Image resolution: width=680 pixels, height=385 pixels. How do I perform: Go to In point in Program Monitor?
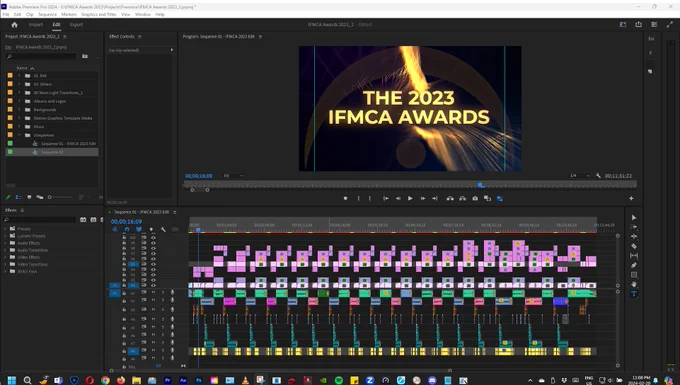coord(385,199)
